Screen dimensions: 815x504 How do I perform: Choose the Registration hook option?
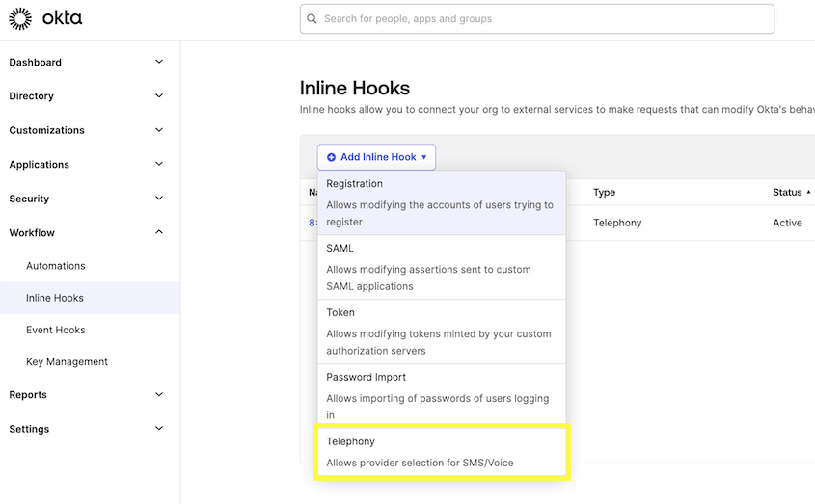coord(442,202)
